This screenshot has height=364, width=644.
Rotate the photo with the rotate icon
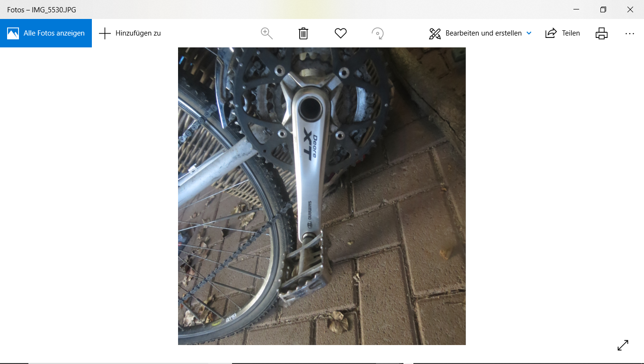pyautogui.click(x=377, y=33)
